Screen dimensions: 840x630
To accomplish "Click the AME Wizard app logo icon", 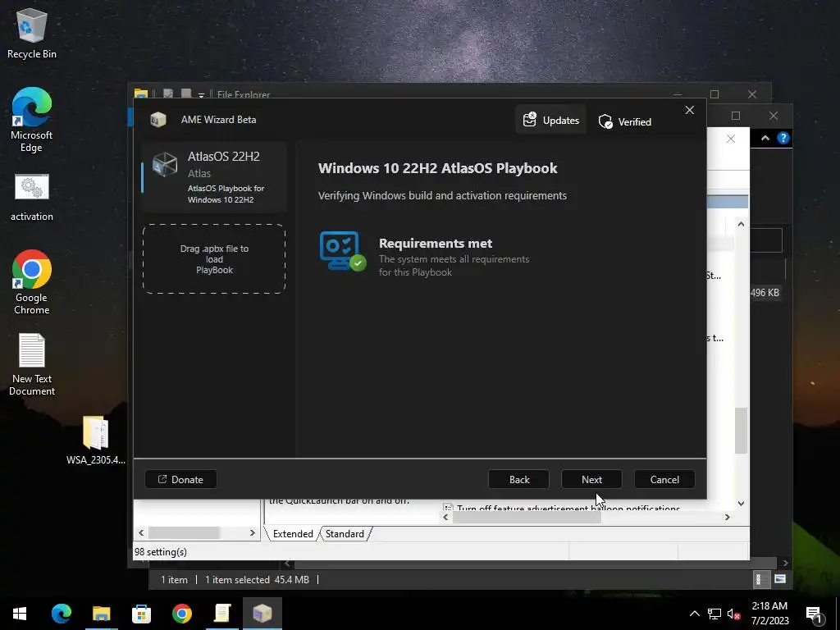I will (x=158, y=120).
